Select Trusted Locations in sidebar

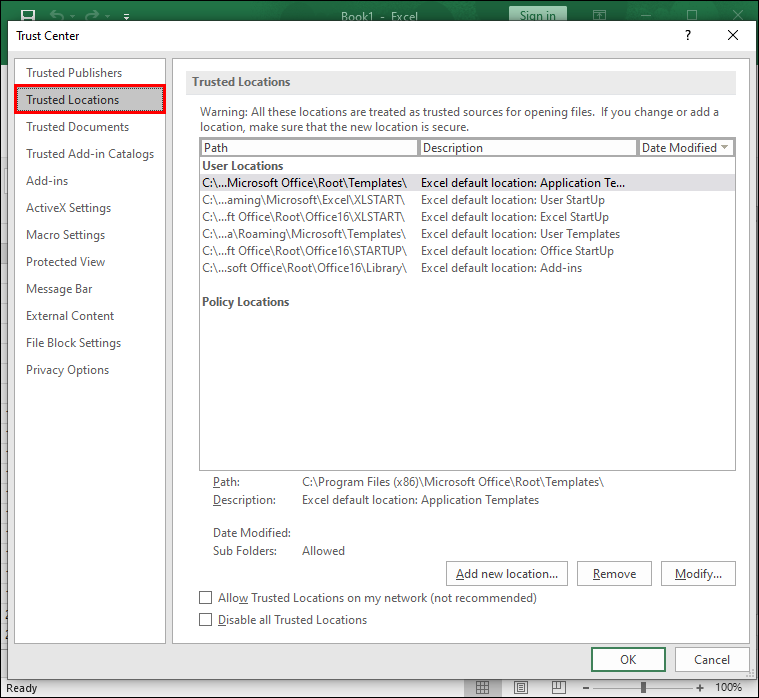90,100
